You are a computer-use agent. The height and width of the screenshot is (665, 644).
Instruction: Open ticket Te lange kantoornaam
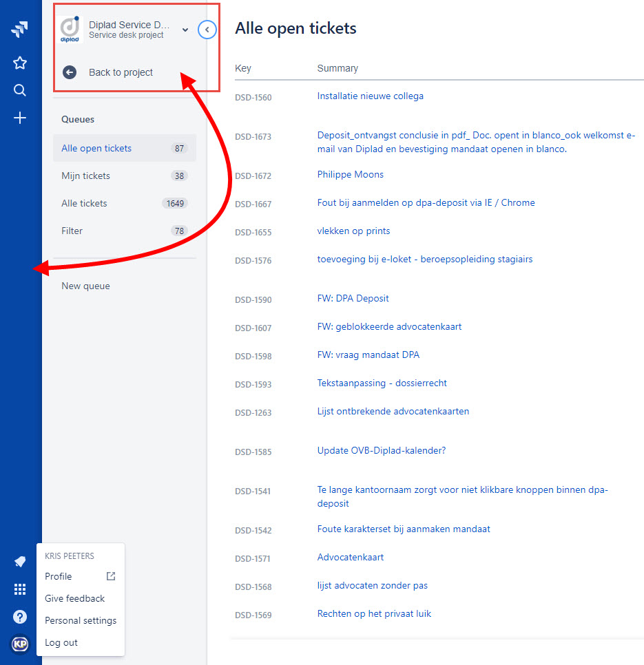462,496
